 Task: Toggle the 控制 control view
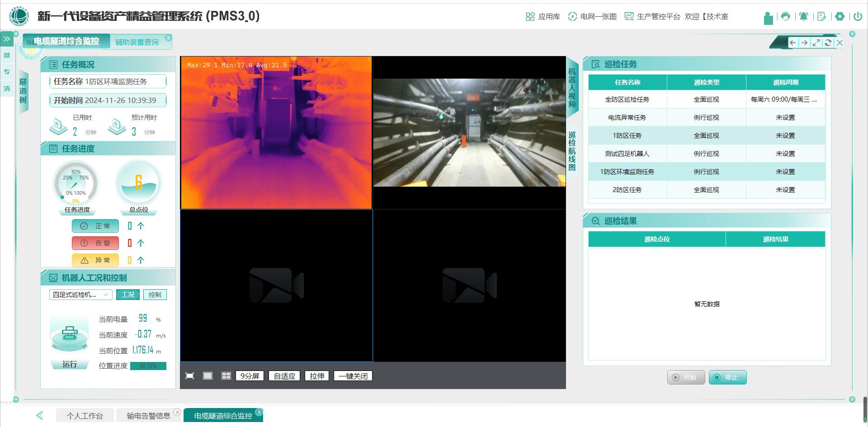point(155,295)
